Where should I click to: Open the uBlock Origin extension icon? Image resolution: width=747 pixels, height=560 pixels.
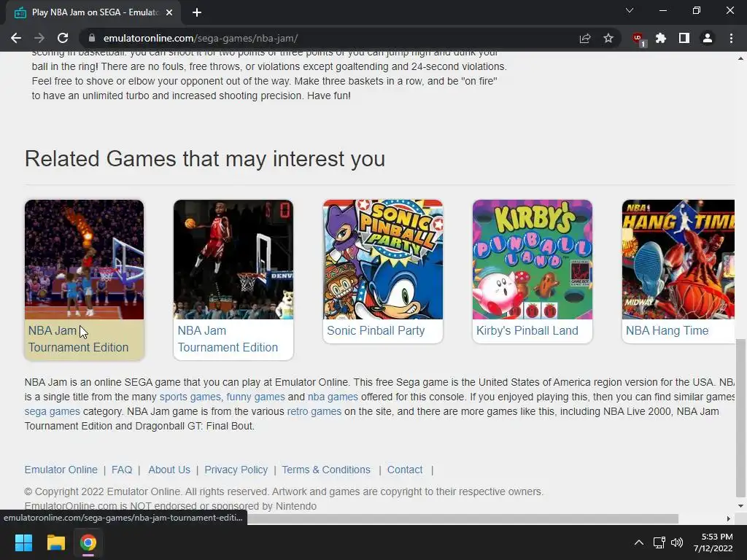click(638, 39)
